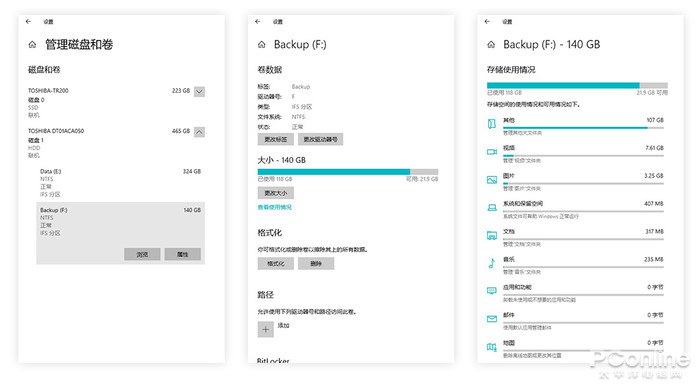Click the 管理磁盘和卷 page title
The width and height of the screenshot is (700, 387).
pos(79,45)
